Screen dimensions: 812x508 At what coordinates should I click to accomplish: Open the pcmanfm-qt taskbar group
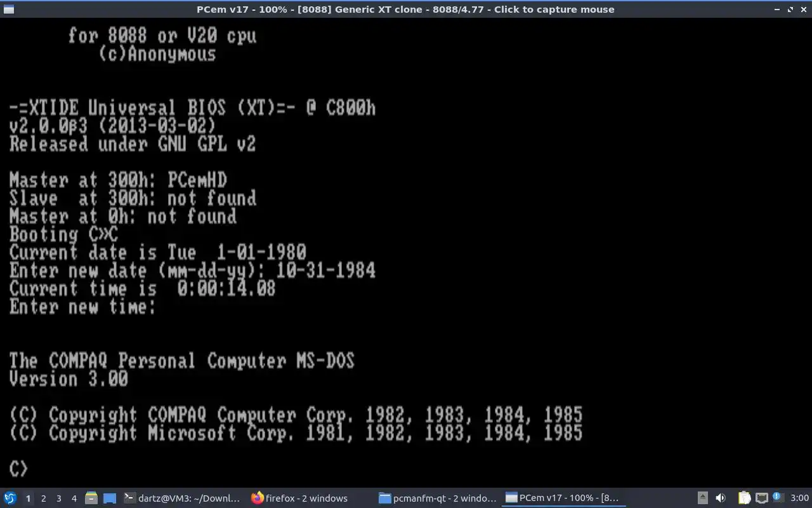438,498
